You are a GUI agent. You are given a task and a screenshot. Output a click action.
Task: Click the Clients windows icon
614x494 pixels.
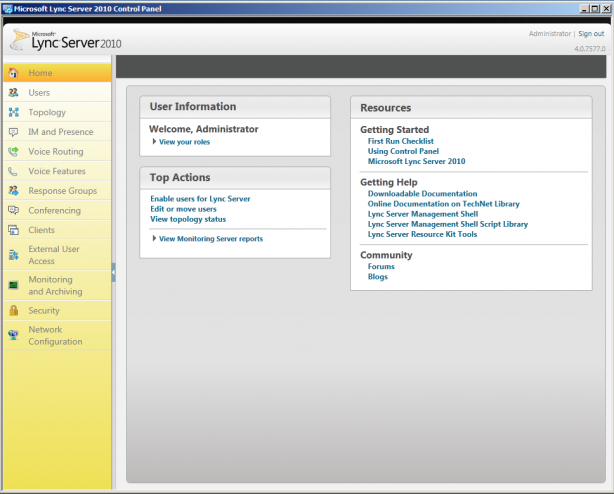[x=14, y=230]
